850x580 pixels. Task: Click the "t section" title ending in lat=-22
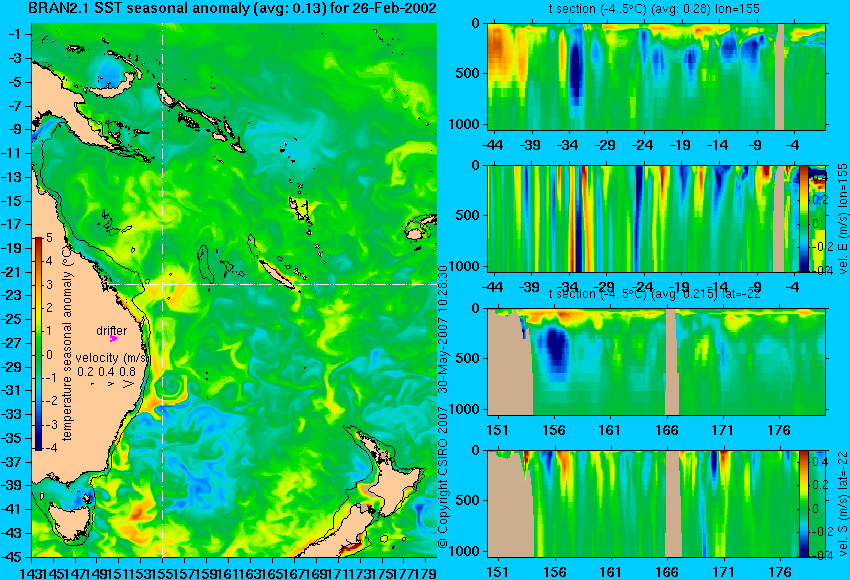pos(655,294)
